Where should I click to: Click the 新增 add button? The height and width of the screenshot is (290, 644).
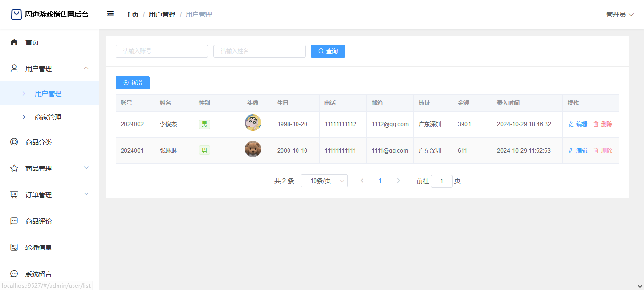(132, 83)
